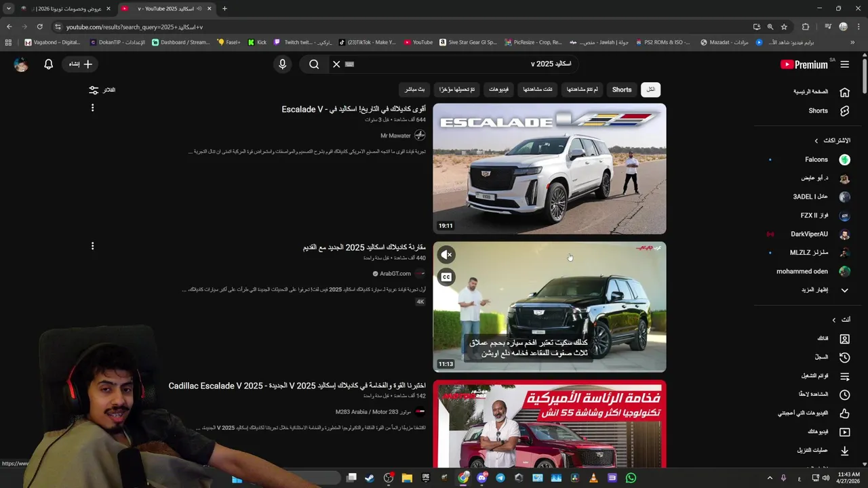This screenshot has width=868, height=488.
Task: Open the live DarkViperAU channel
Action: [808, 234]
